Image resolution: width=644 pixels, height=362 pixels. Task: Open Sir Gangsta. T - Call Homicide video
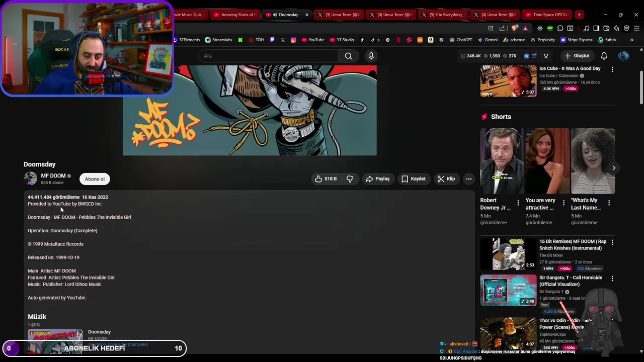(x=508, y=290)
